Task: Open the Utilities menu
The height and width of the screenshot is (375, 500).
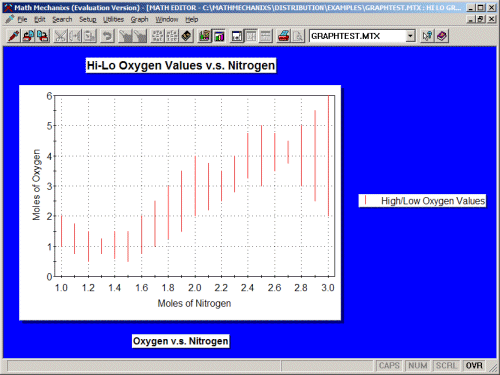Action: [x=113, y=20]
